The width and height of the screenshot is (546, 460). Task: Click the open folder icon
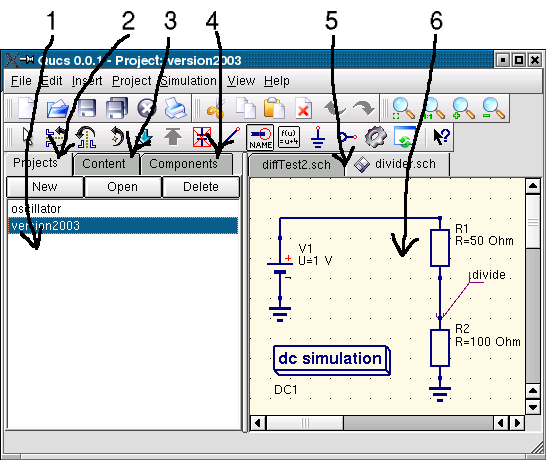(x=57, y=108)
